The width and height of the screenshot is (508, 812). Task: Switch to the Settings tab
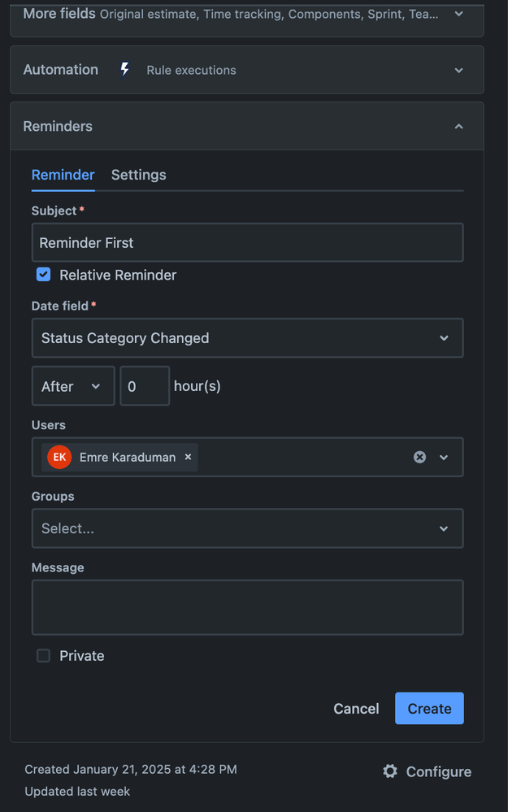pos(138,175)
